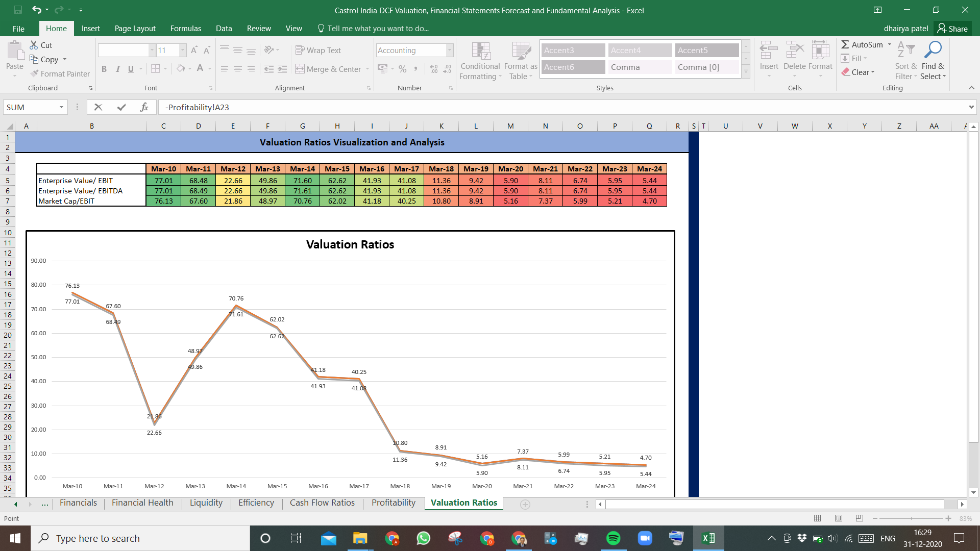Open the Profitability sheet tab
980x551 pixels.
click(x=394, y=503)
